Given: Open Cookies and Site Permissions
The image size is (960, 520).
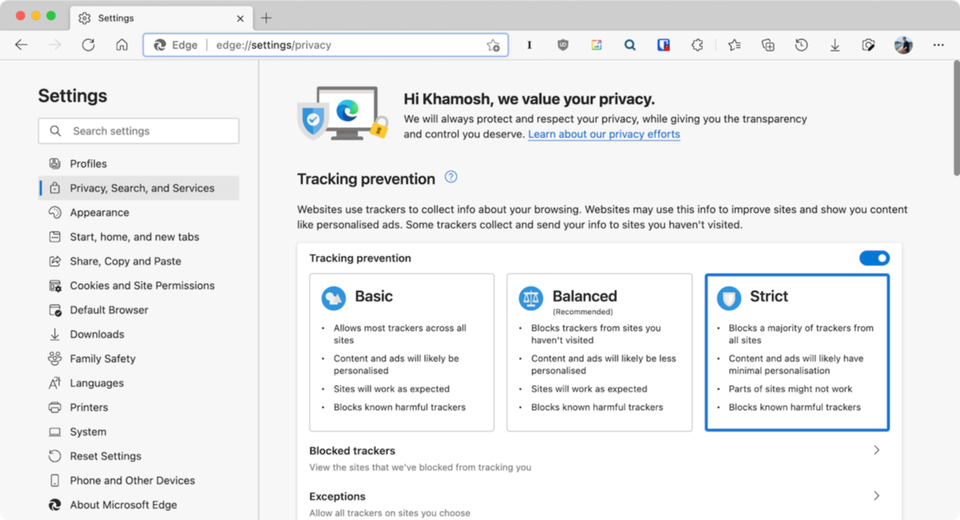Looking at the screenshot, I should (139, 285).
